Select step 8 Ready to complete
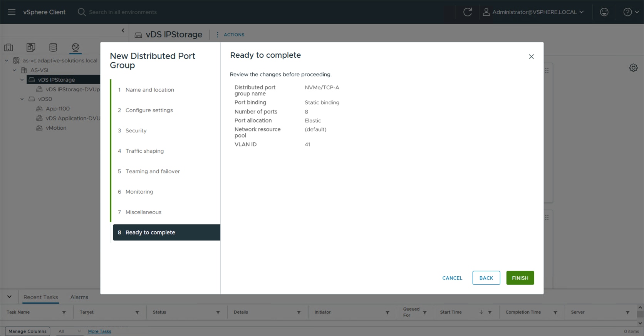 tap(166, 232)
